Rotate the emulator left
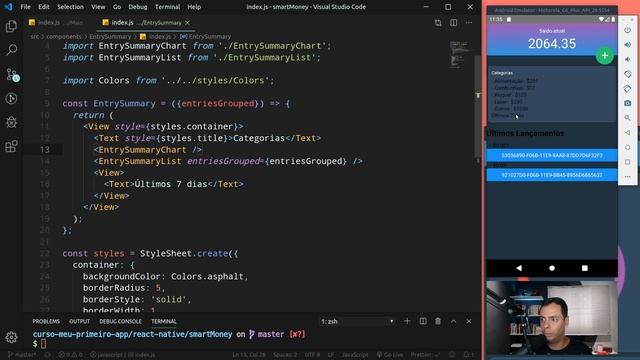Image resolution: width=640 pixels, height=360 pixels. 628,74
